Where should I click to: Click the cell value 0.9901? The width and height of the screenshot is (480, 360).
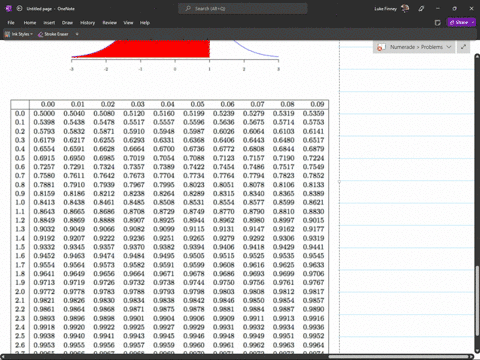[134, 318]
